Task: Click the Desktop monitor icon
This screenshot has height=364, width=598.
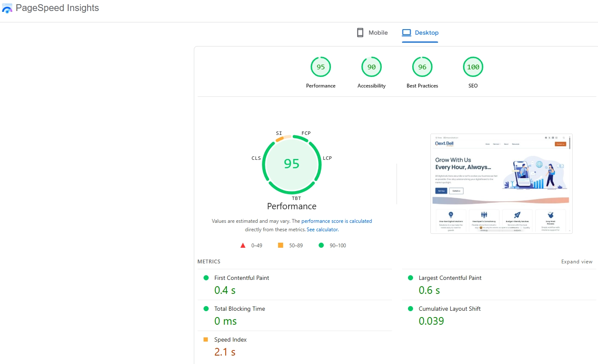Action: point(407,33)
